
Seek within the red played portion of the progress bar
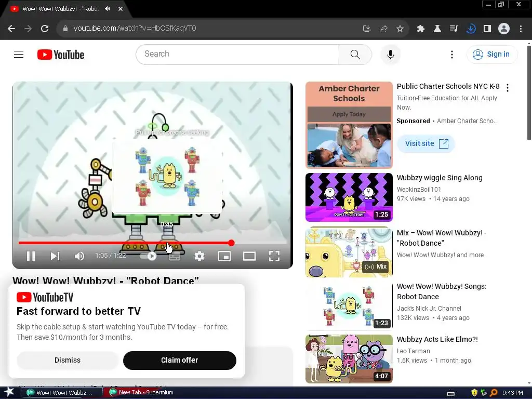point(125,243)
